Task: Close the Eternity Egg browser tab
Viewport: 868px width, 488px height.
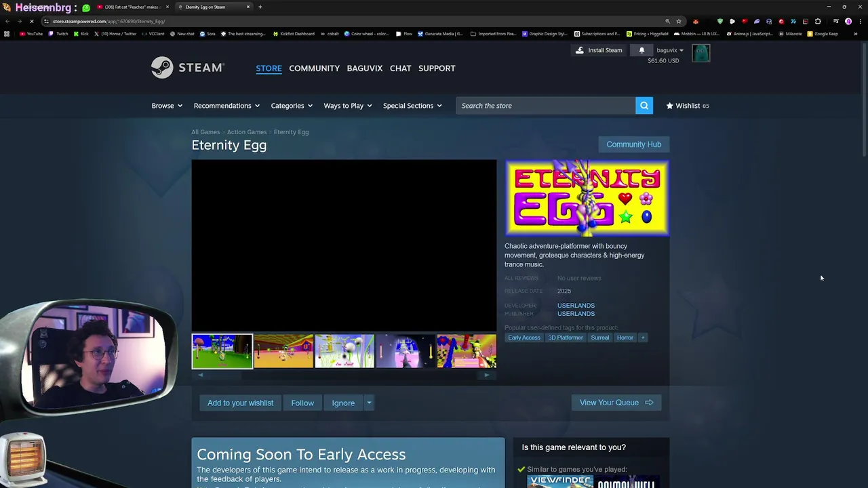Action: (248, 7)
